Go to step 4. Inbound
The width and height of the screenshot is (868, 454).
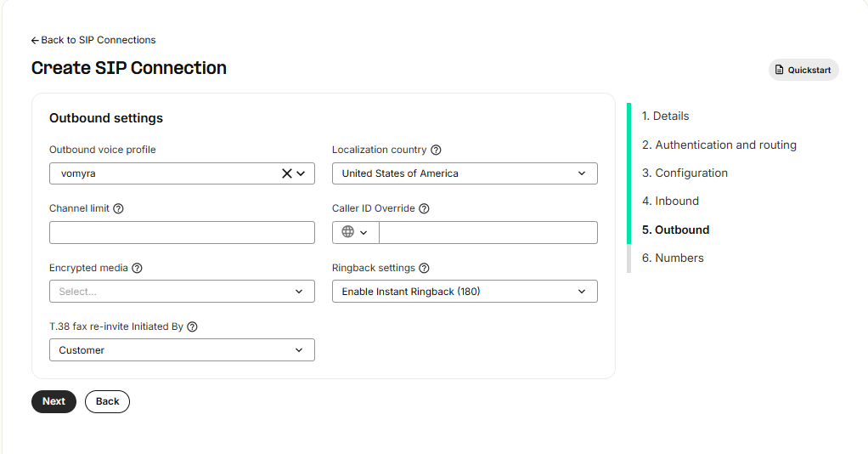(670, 201)
